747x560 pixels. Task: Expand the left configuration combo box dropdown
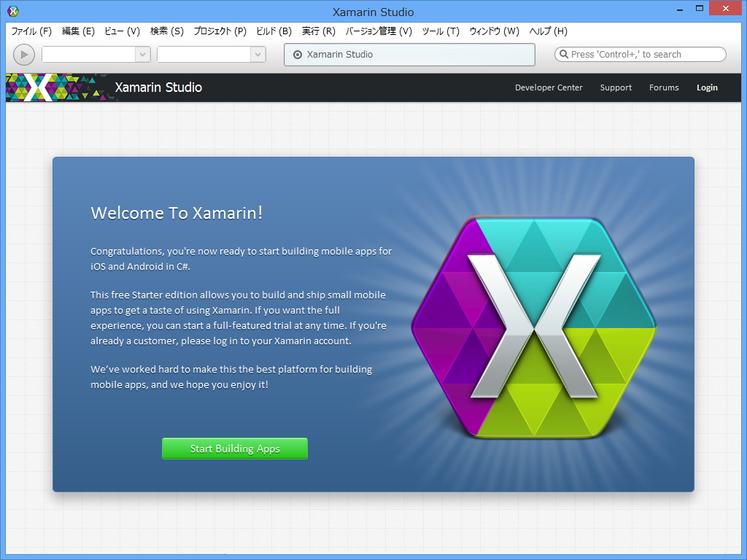tap(143, 54)
